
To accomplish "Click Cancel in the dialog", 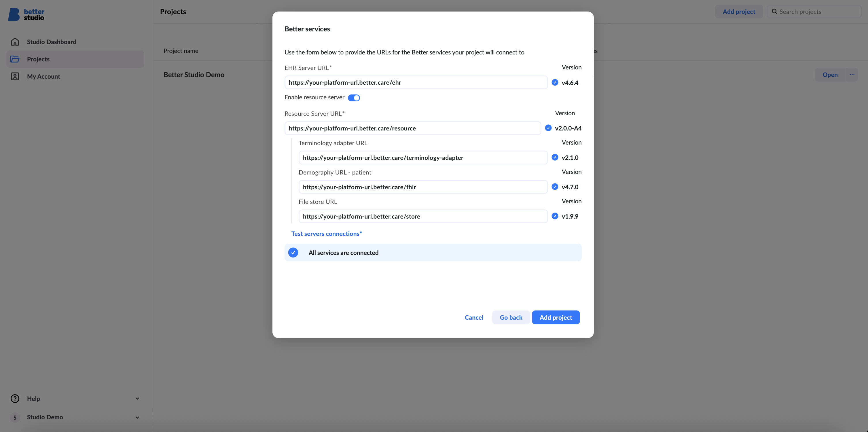I will [474, 317].
